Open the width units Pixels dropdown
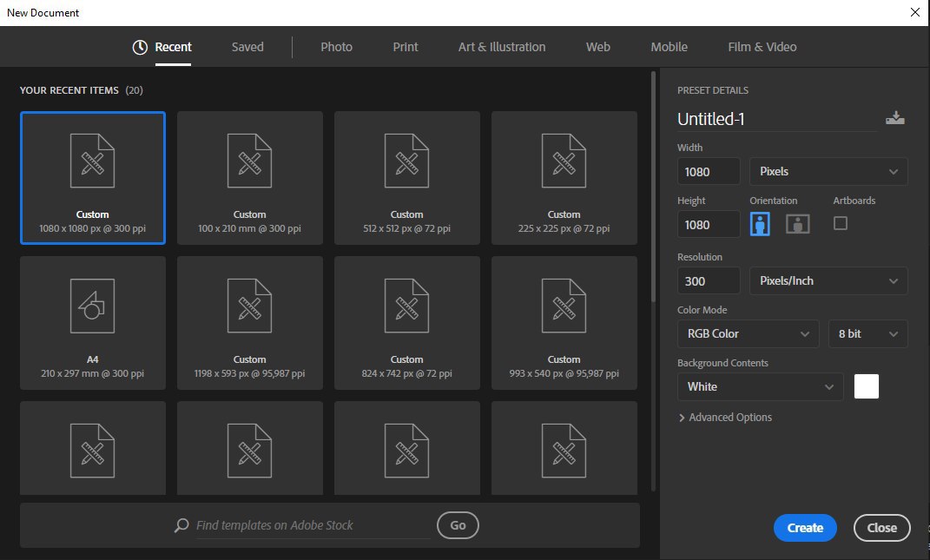Screen dimensions: 930x560 click(x=828, y=171)
